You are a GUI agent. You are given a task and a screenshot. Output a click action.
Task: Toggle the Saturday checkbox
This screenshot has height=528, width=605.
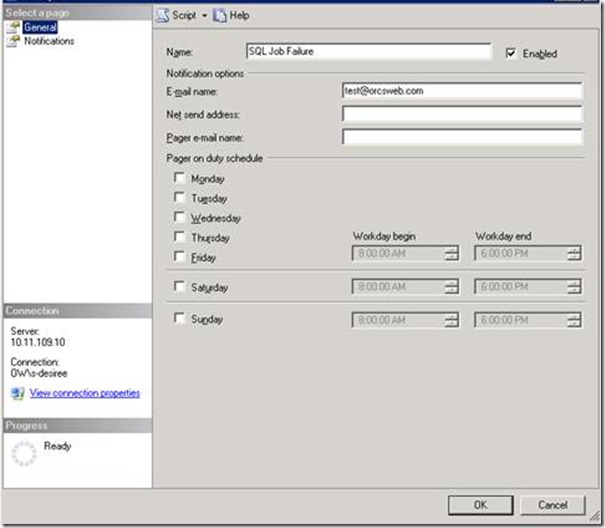coord(179,287)
